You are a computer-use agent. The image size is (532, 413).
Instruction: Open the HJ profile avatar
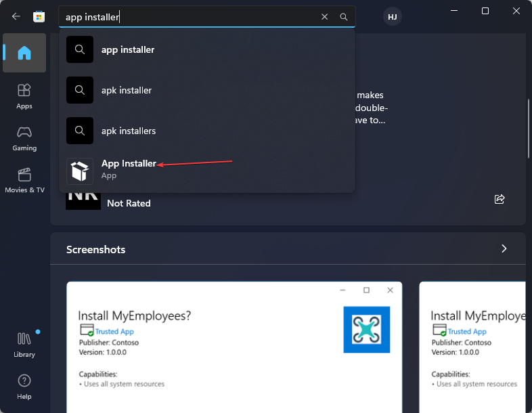pos(392,17)
